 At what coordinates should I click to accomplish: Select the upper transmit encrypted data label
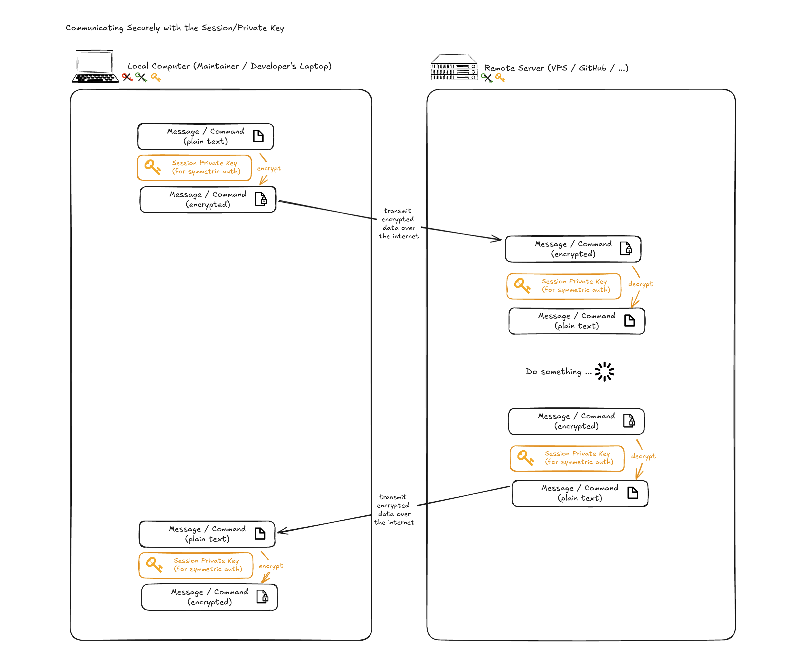pyautogui.click(x=399, y=223)
